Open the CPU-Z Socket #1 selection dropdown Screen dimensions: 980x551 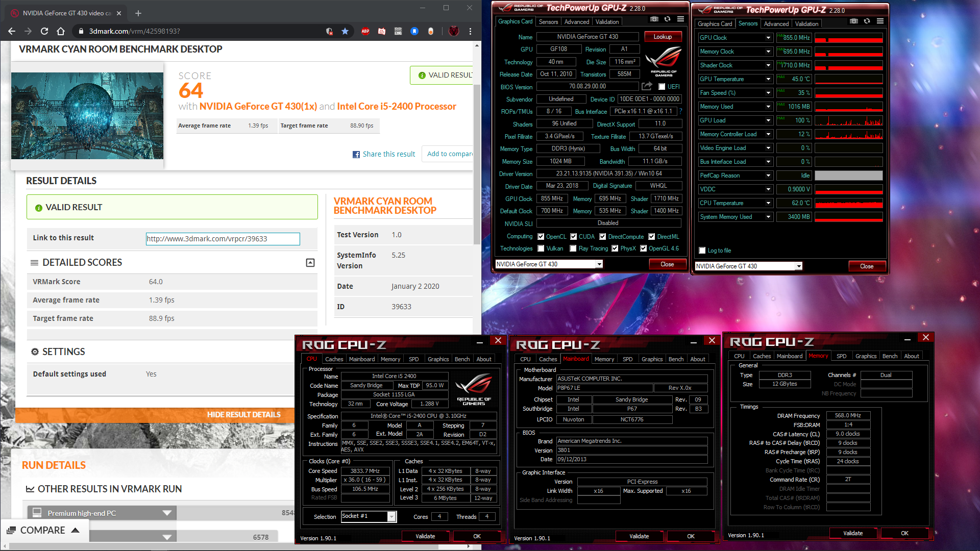[391, 516]
